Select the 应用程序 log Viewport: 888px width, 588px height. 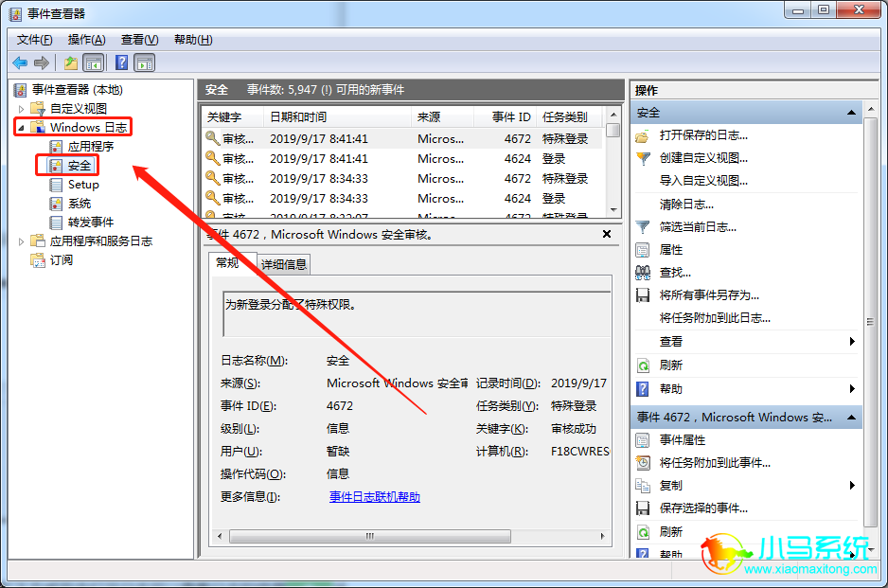point(91,147)
